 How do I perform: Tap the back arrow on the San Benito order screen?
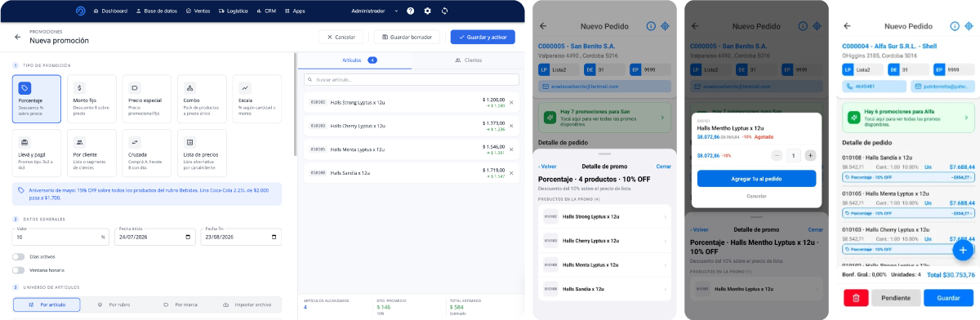click(x=543, y=26)
